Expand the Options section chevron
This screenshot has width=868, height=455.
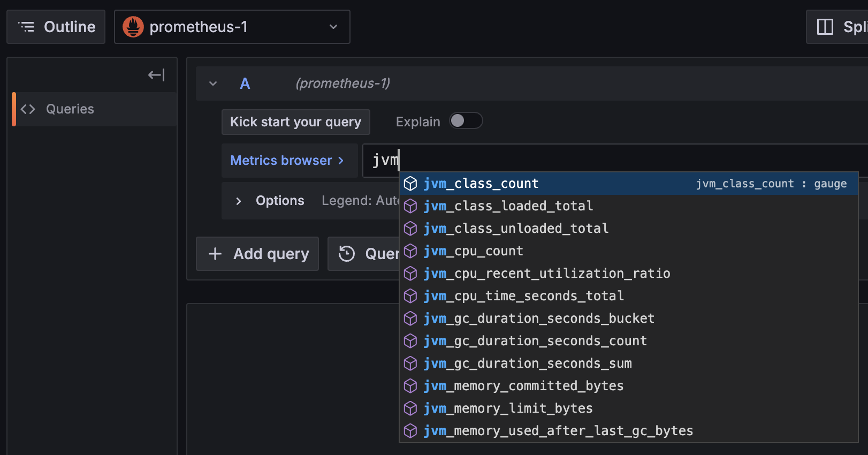pos(239,201)
